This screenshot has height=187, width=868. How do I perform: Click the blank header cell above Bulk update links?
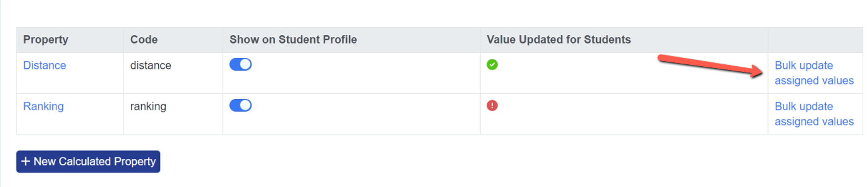tap(815, 40)
